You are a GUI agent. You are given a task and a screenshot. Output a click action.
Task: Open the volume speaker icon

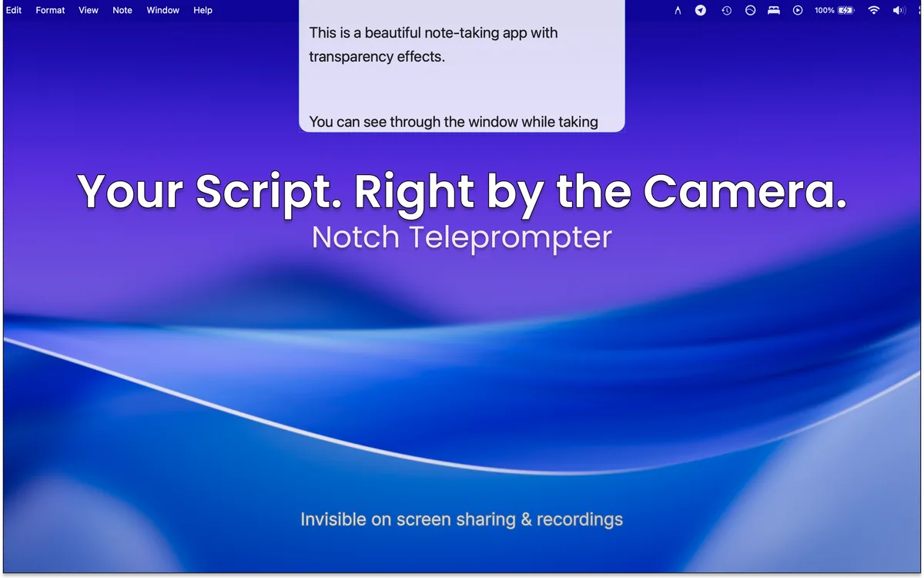click(x=898, y=10)
